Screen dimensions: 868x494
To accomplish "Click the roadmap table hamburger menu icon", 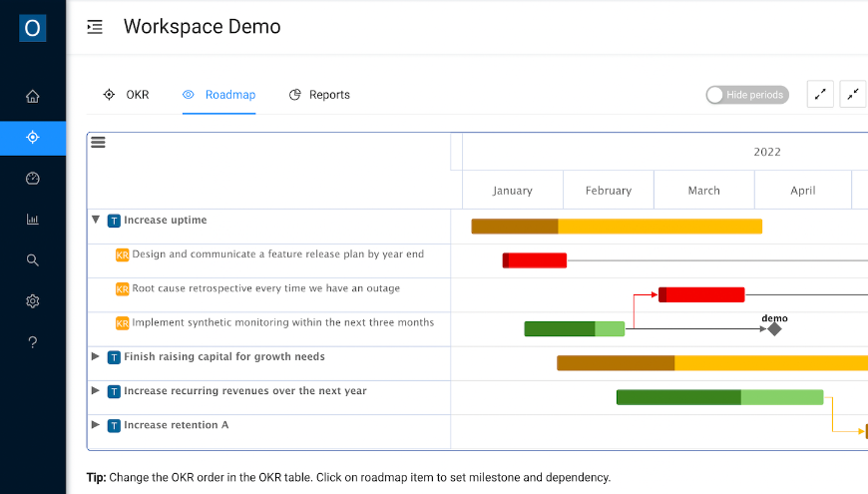I will coord(98,143).
